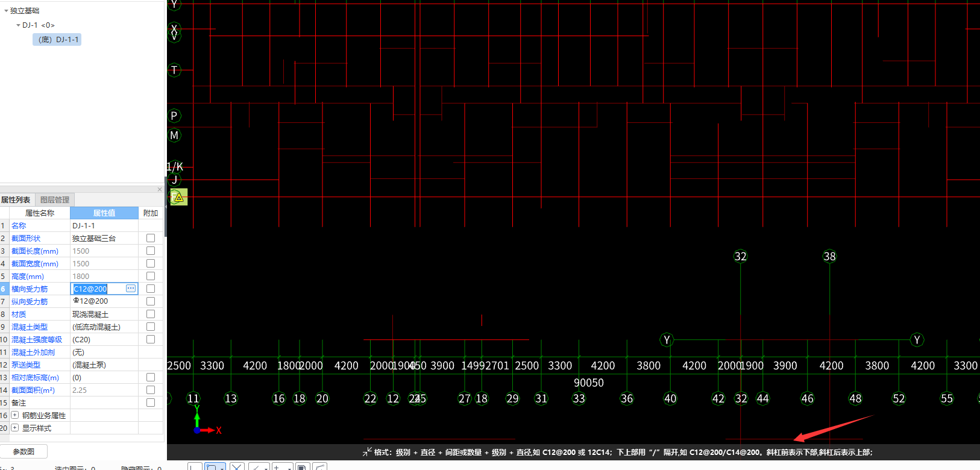Screen dimensions: 980x470
Task: Tick the 混凝土强度等级 additional checkbox
Action: 151,339
